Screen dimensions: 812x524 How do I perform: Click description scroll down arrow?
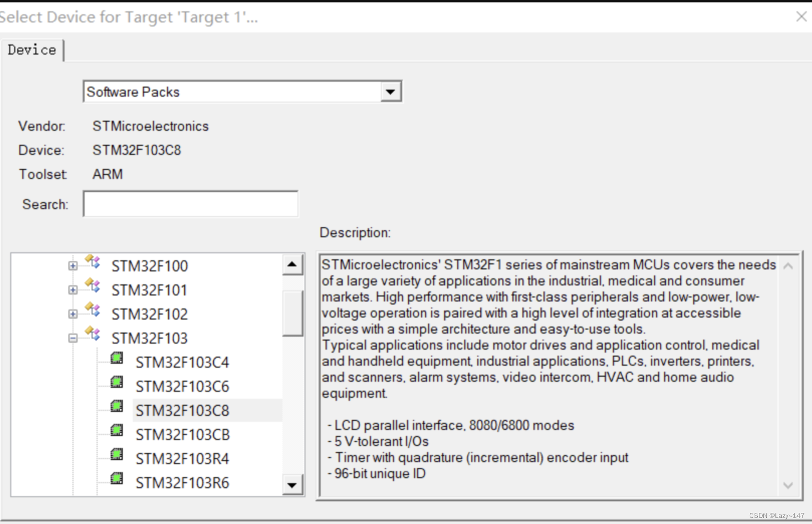click(788, 485)
